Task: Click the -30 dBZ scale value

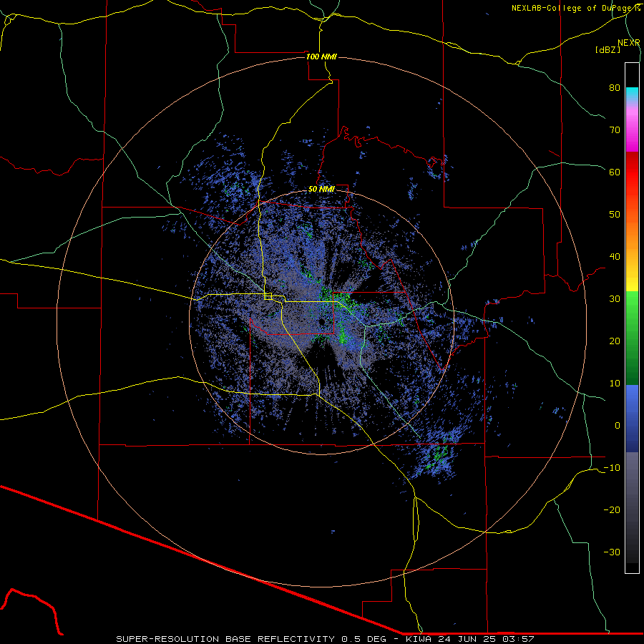Action: 612,552
